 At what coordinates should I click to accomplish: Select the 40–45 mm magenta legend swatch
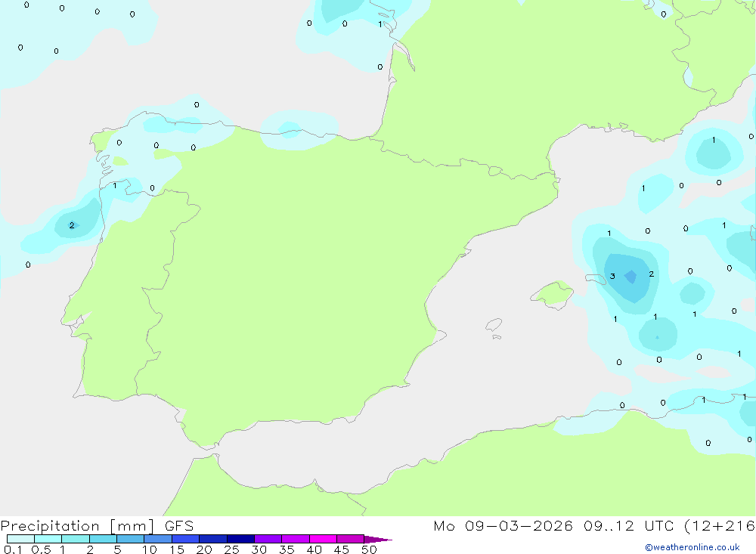pos(323,539)
